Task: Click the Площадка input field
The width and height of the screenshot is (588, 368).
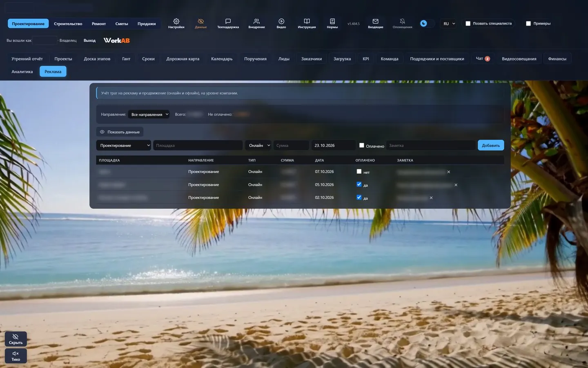Action: point(198,145)
